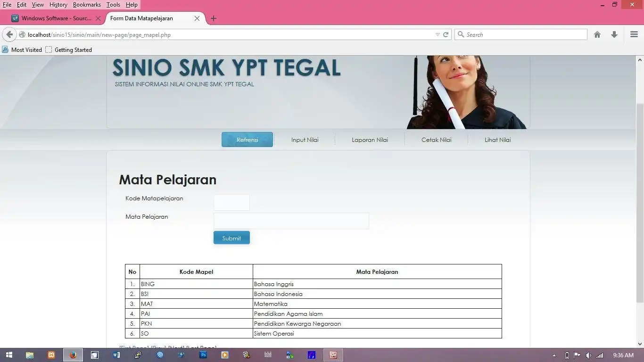Viewport: 644px width, 362px height.
Task: Open the Edit menu
Action: coord(22,5)
